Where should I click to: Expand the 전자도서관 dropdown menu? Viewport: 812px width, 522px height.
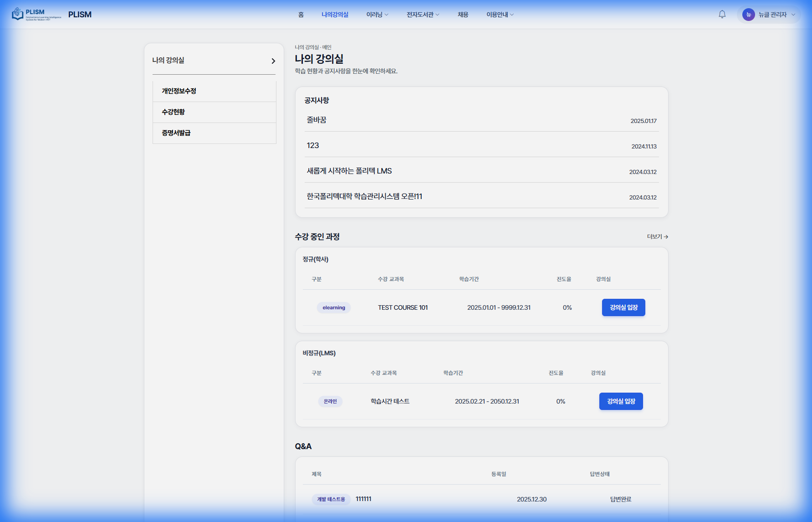[x=423, y=15]
